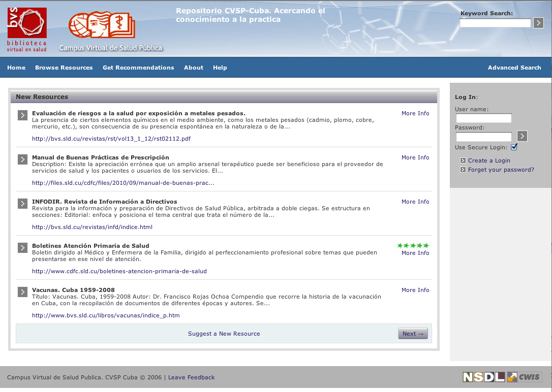Click arrow icon beside Manual de Buenas Prácticas
This screenshot has height=392, width=552.
22,159
